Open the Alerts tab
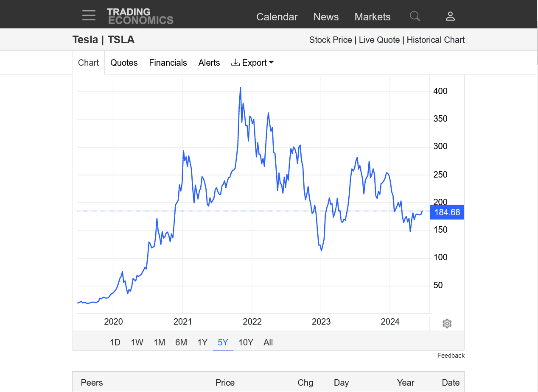 click(x=209, y=63)
